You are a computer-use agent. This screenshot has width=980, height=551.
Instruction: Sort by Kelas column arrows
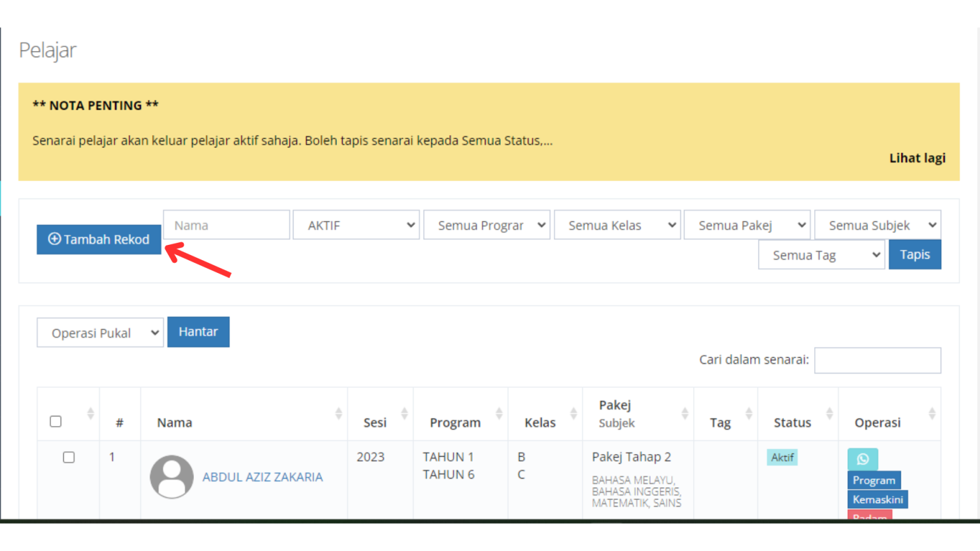coord(573,414)
